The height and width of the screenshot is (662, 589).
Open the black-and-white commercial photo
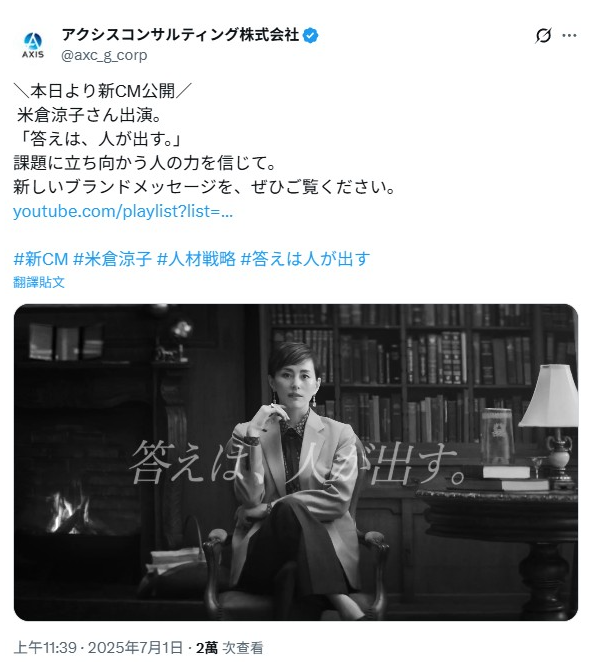(x=296, y=462)
